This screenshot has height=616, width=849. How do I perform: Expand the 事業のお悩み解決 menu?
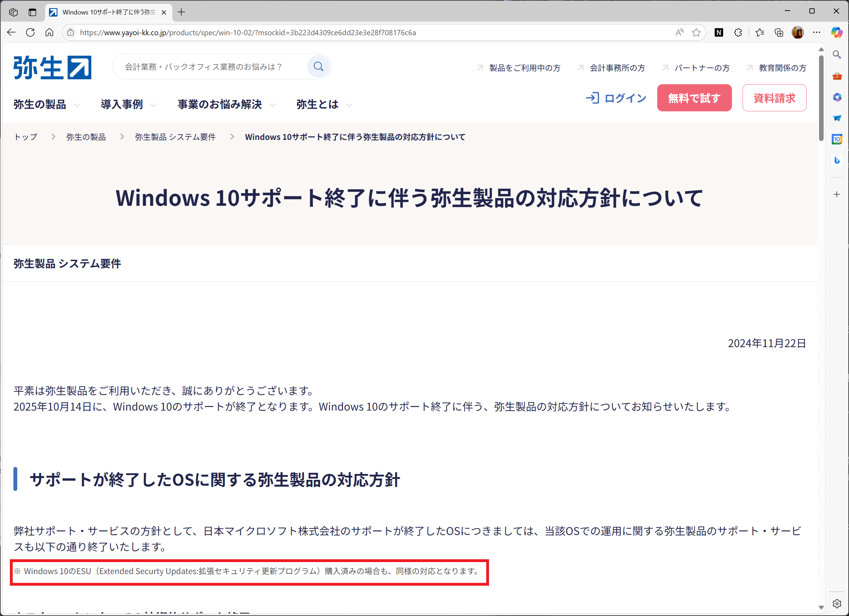click(x=226, y=104)
